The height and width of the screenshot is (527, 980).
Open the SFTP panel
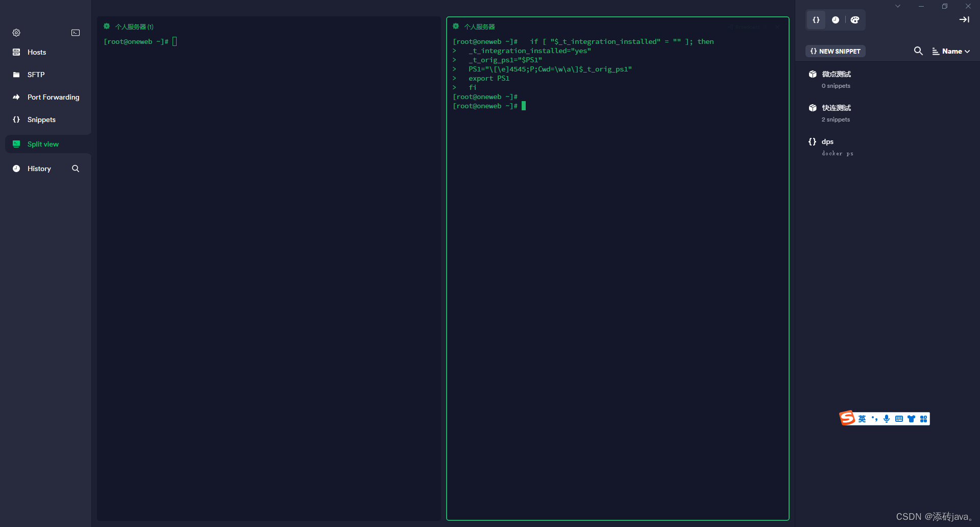[36, 75]
